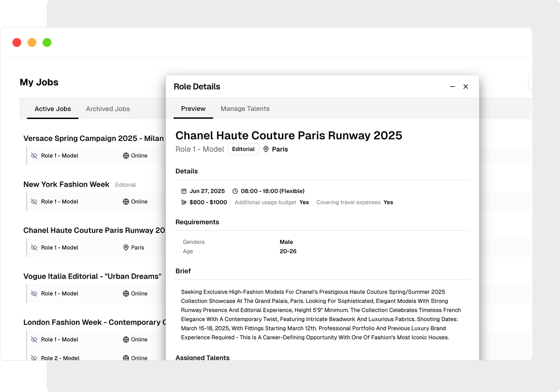Toggle eye icon for Vogue Italia role
Screen dimensions: 560x392
pos(34,294)
